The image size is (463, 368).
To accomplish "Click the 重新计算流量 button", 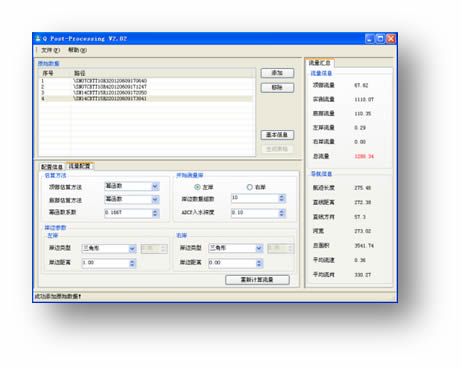I will point(257,280).
